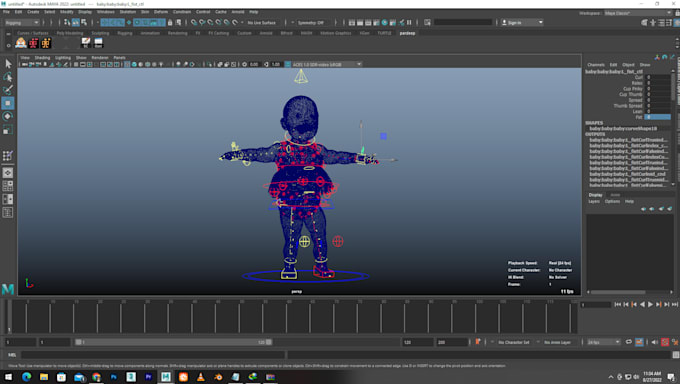
Task: Click playback end time field 120
Action: (x=417, y=342)
